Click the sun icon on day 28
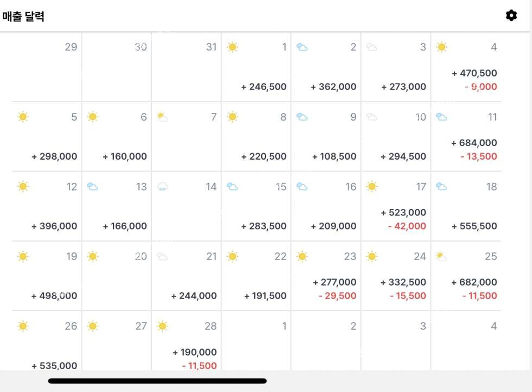532x392 pixels. pyautogui.click(x=162, y=326)
